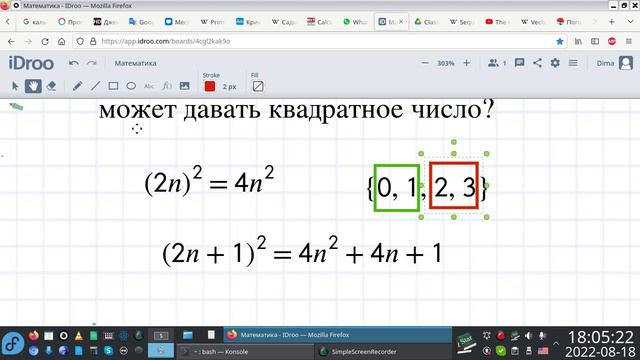Select the arrow pointer tool
The image size is (640, 360).
click(15, 86)
